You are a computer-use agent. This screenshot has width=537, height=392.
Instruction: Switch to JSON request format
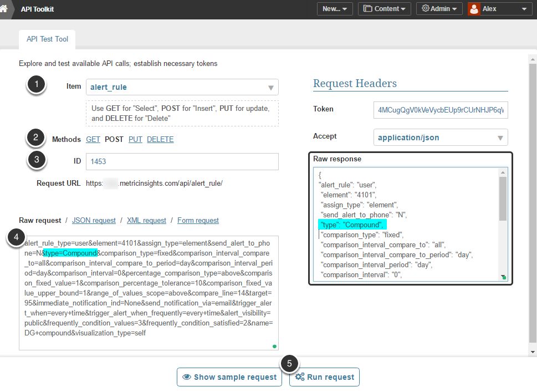[94, 221]
